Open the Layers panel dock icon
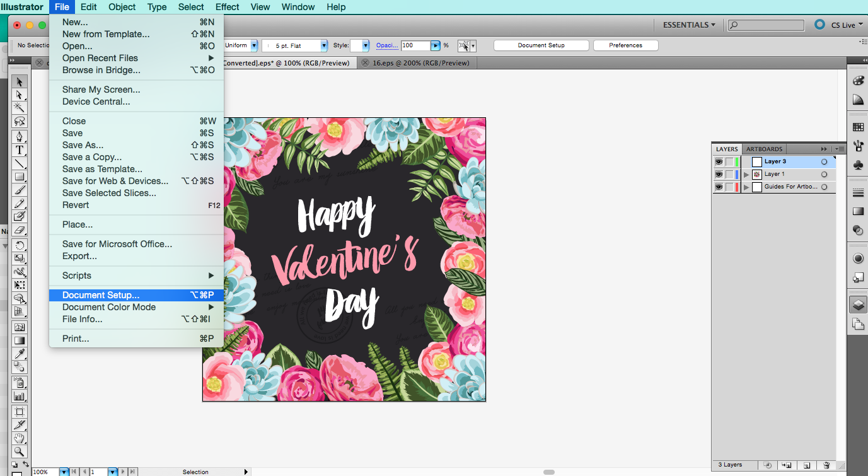Image resolution: width=868 pixels, height=476 pixels. click(x=858, y=305)
